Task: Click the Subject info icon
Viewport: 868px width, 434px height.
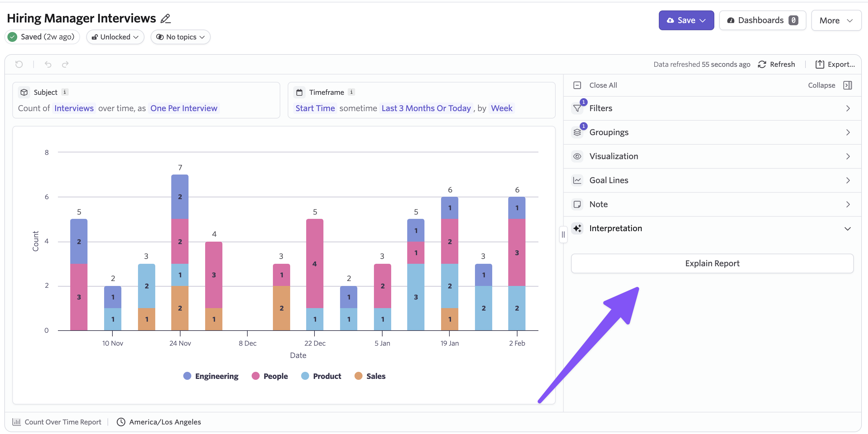Action: pyautogui.click(x=65, y=92)
